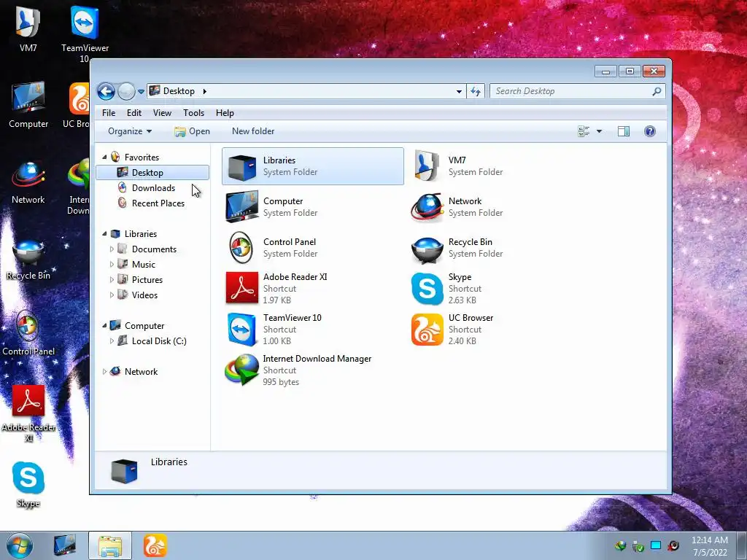Select Desktop under Favorites

[x=152, y=172]
